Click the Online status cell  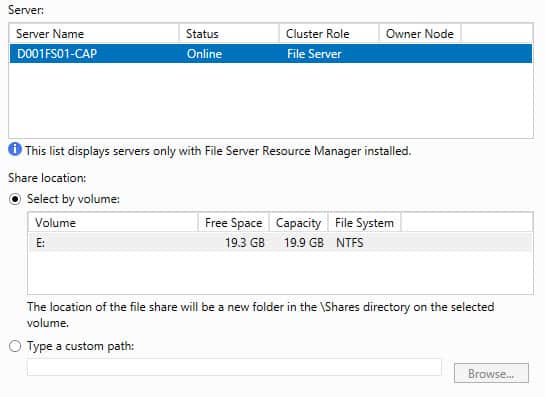point(204,54)
